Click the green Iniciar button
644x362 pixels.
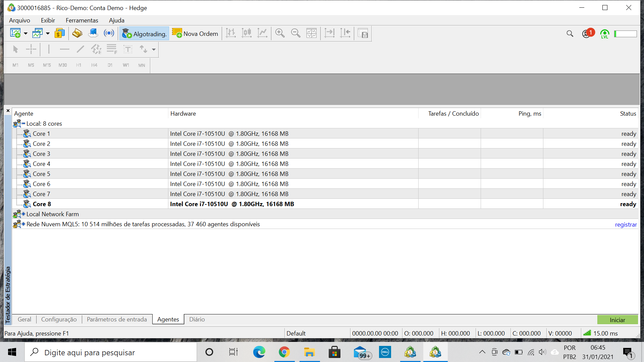coord(617,320)
